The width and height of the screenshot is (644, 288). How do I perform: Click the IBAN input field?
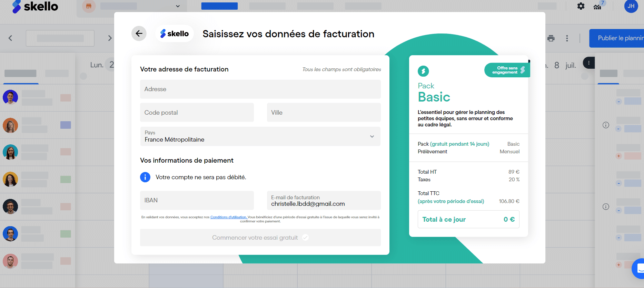tap(197, 200)
